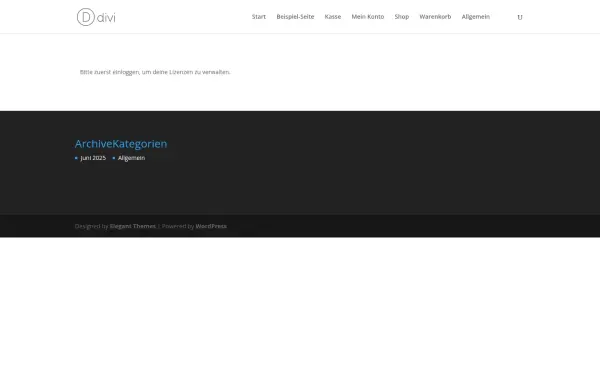The height and width of the screenshot is (375, 600).
Task: Navigate to Kasse
Action: [x=333, y=16]
